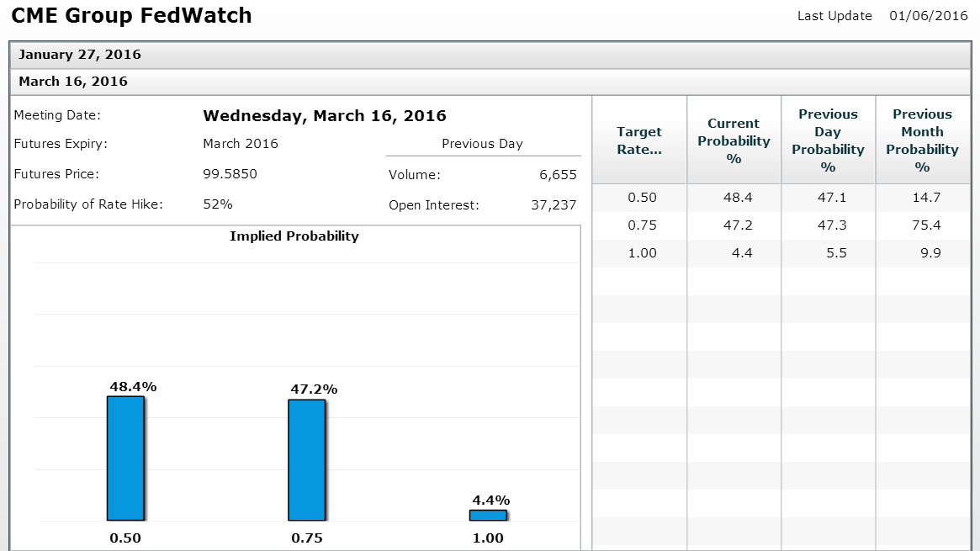980x551 pixels.
Task: Sort by the Target Rate column header
Action: [639, 140]
